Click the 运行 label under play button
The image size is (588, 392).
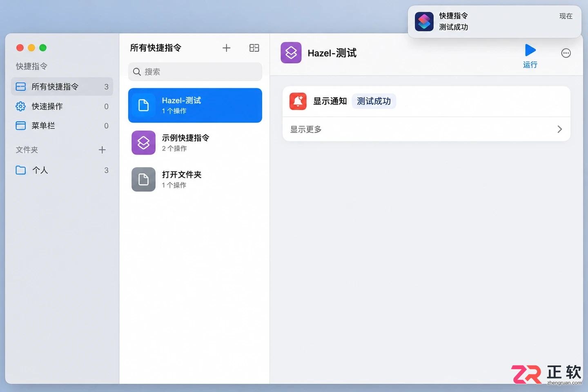530,65
